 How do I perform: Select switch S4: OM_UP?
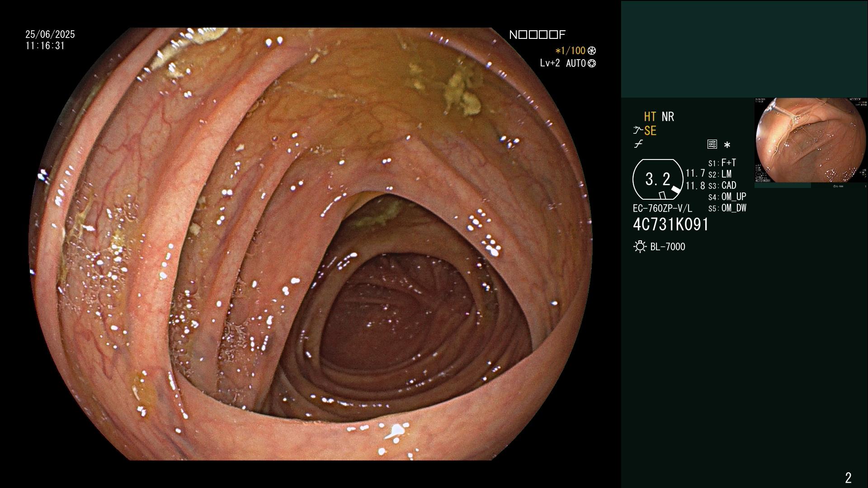pyautogui.click(x=727, y=197)
